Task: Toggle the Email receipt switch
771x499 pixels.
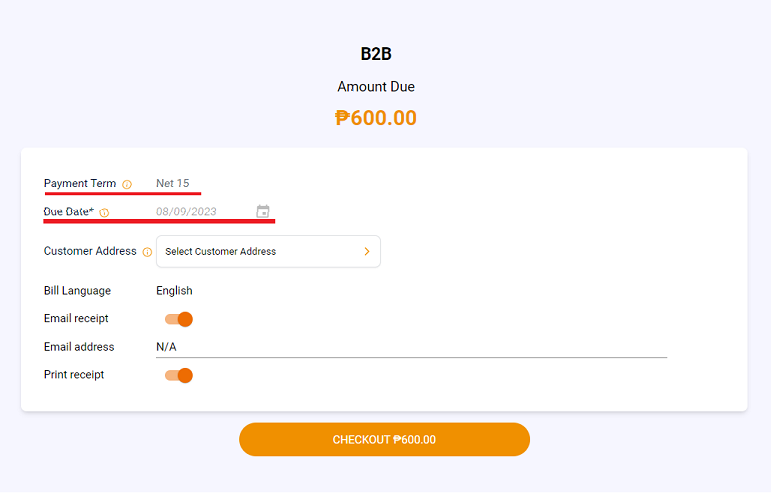Action: coord(179,319)
